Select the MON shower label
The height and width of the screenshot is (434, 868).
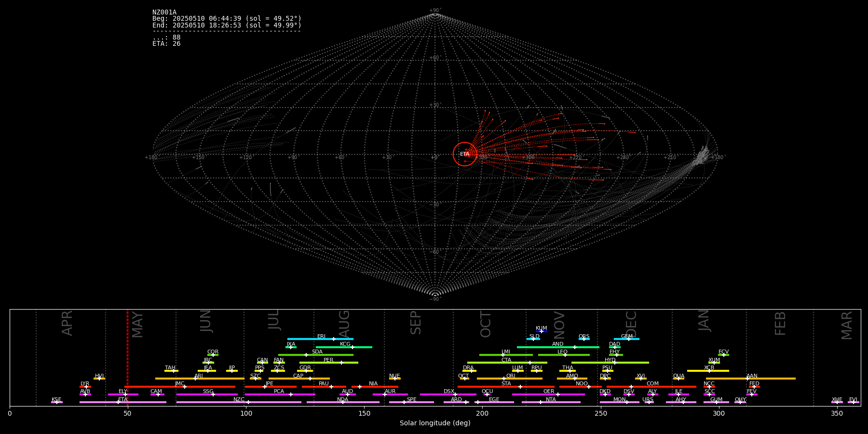tap(620, 400)
